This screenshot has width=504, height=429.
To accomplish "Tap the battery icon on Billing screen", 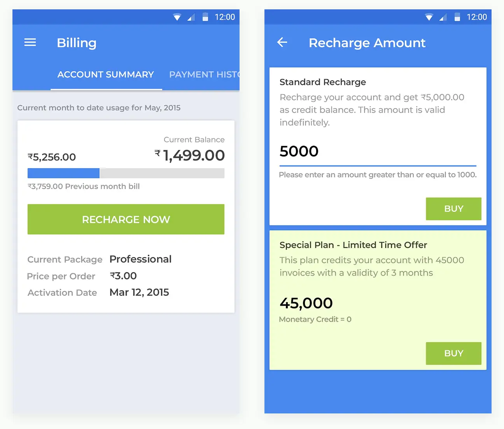I will 205,17.
